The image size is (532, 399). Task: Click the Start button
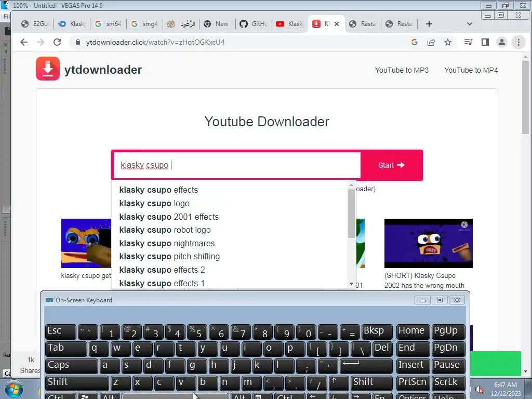click(x=391, y=165)
